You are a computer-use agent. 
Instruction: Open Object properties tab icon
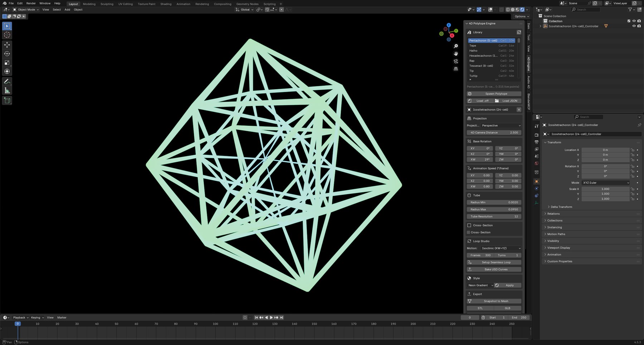pos(536,181)
